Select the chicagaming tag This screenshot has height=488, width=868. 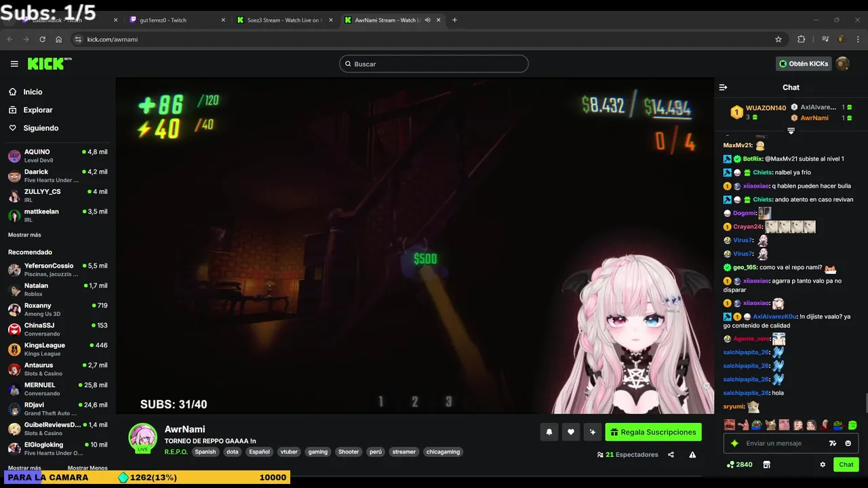[443, 452]
